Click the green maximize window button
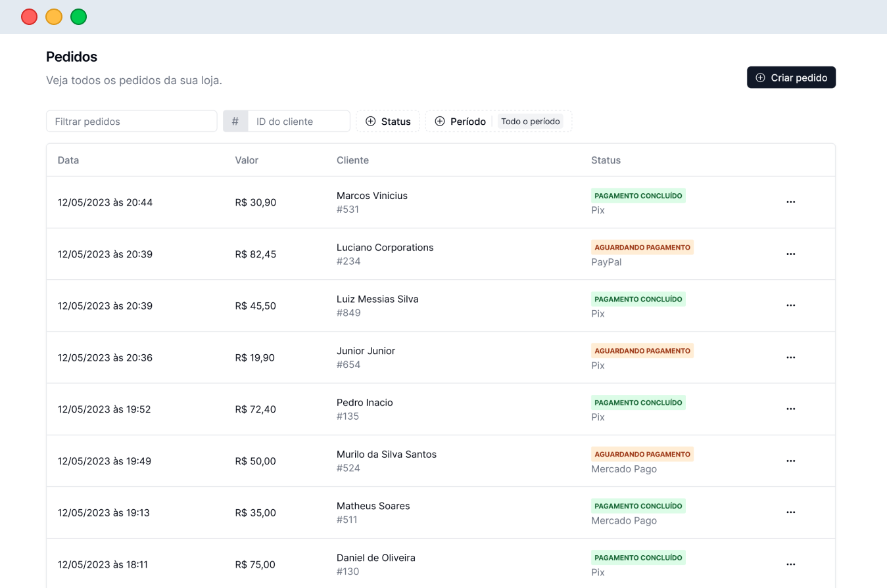 [79, 17]
